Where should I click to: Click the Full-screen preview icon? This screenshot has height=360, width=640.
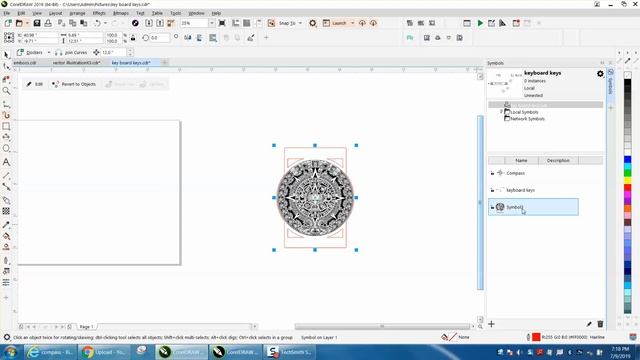[x=222, y=23]
